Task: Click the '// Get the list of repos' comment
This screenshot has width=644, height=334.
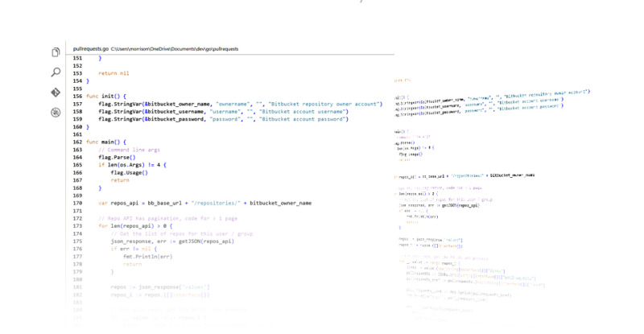Action: click(x=182, y=233)
